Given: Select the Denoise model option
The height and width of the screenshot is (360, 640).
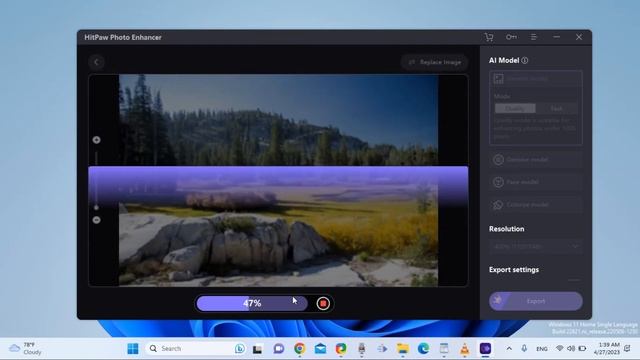Looking at the screenshot, I should coord(536,160).
